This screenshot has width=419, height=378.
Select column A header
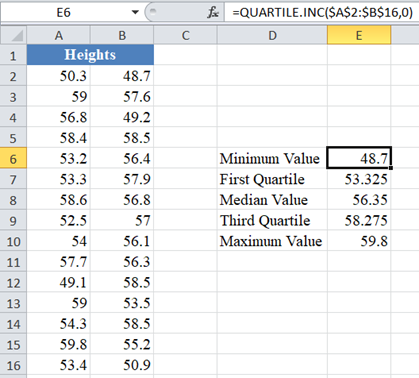(x=59, y=35)
